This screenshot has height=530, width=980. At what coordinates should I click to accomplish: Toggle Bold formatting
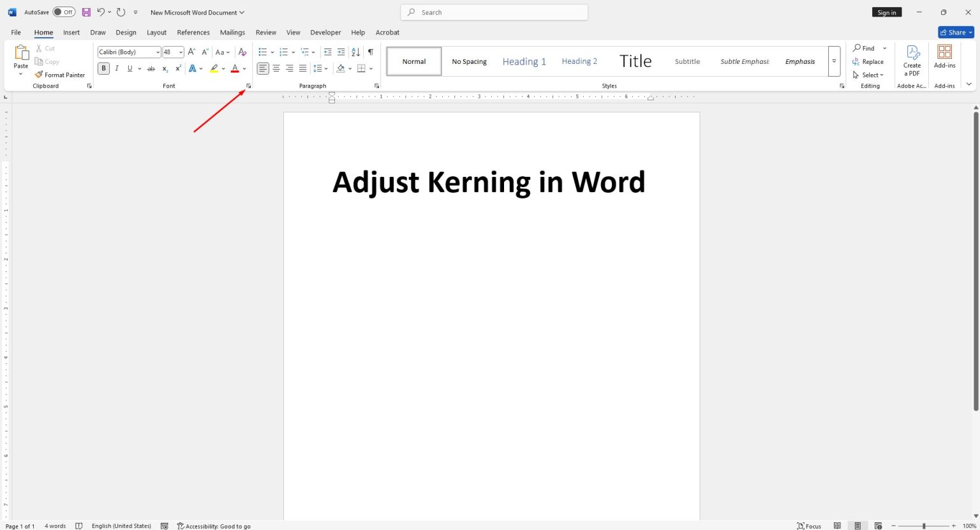pyautogui.click(x=103, y=68)
